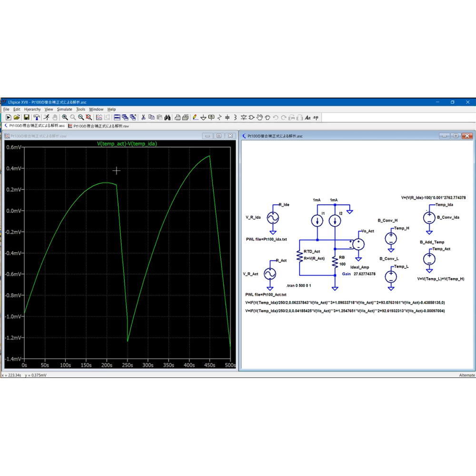Open the Help menu
Image resolution: width=476 pixels, height=476 pixels.
(111, 109)
